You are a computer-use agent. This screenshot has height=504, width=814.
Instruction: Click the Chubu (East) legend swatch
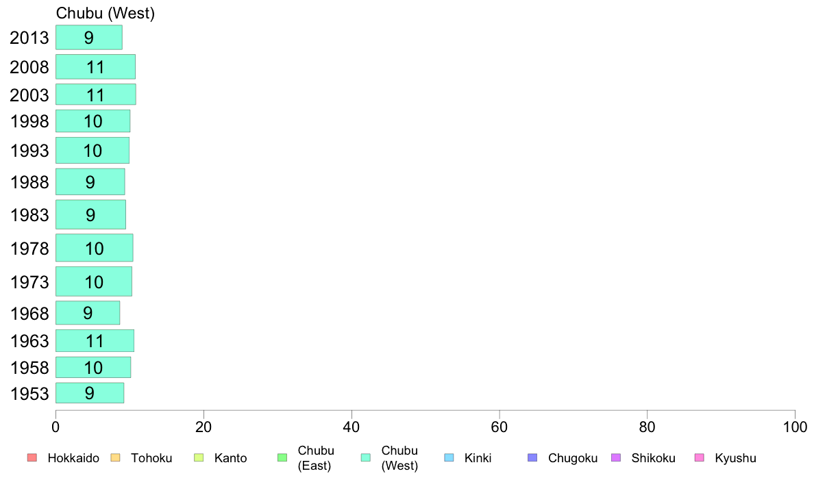[x=282, y=458]
